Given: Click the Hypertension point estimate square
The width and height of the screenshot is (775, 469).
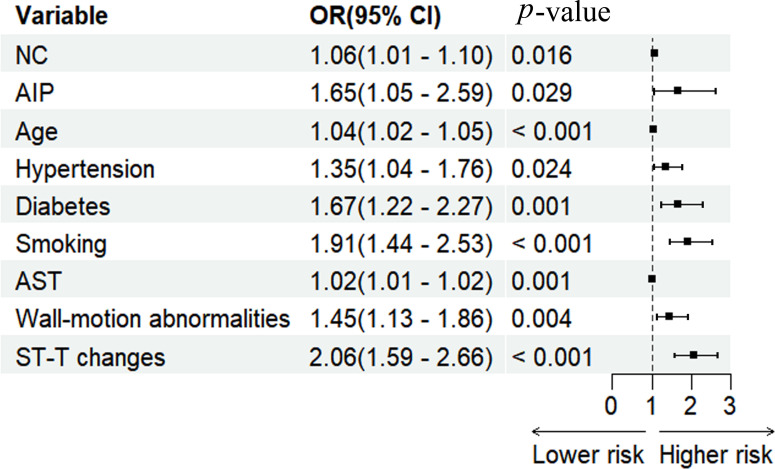Looking at the screenshot, I should pyautogui.click(x=665, y=167).
